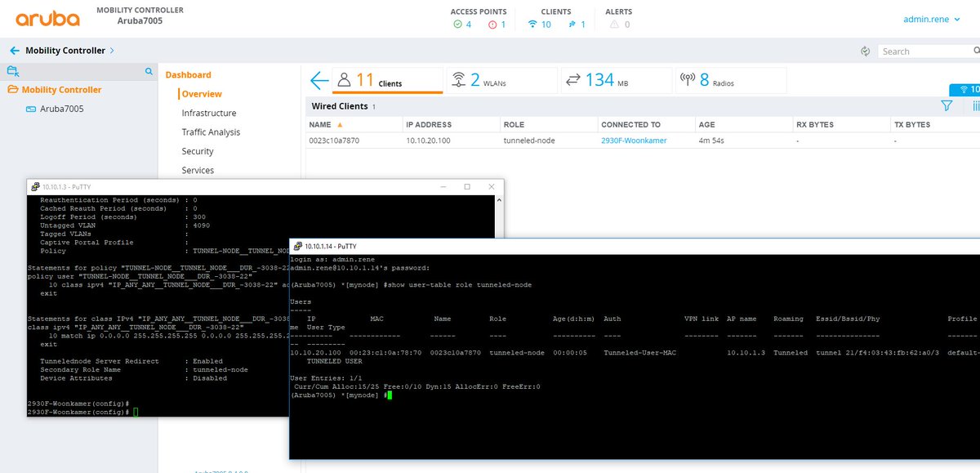Click the 10.10.1.14 PuTTY window title bar
Viewport: 980px width, 473px height.
point(635,246)
